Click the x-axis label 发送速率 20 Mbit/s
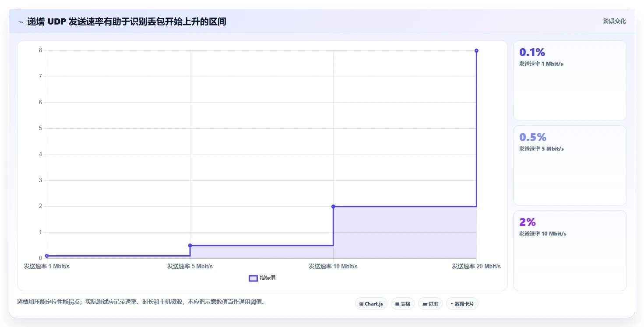Screen dimensions: 644x327 pos(476,266)
